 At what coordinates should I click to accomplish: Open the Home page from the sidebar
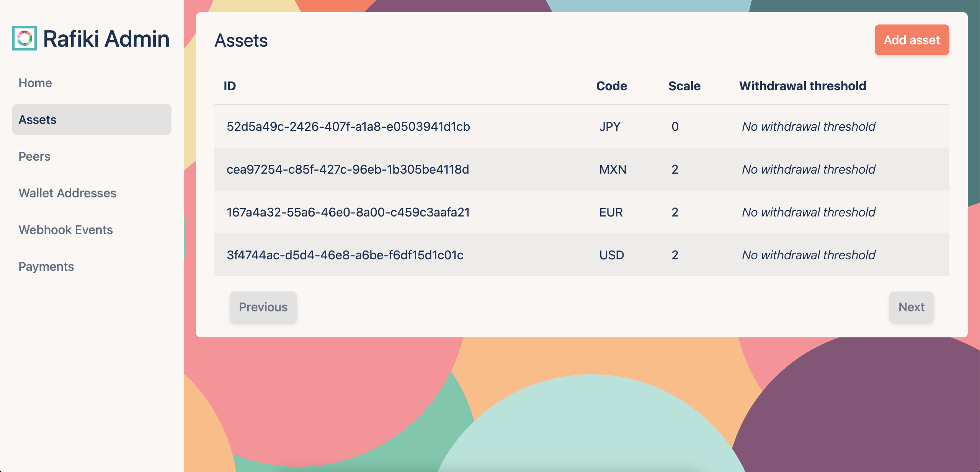[x=35, y=83]
